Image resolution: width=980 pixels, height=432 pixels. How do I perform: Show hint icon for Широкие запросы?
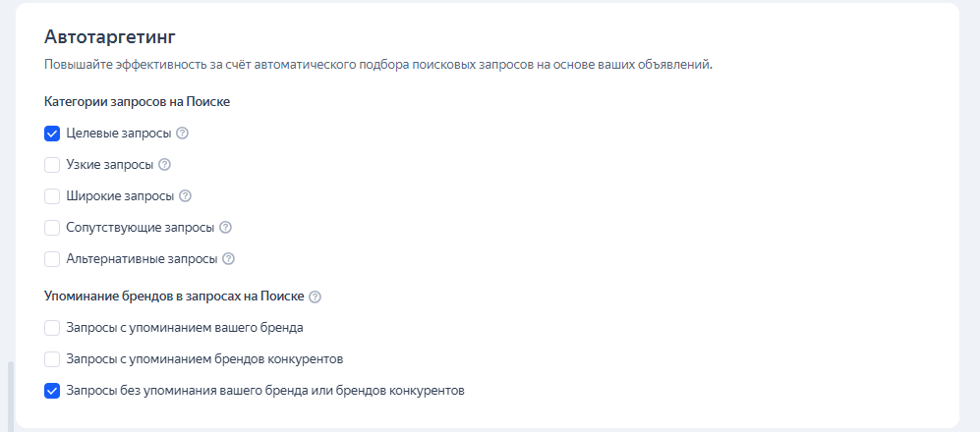pyautogui.click(x=185, y=196)
